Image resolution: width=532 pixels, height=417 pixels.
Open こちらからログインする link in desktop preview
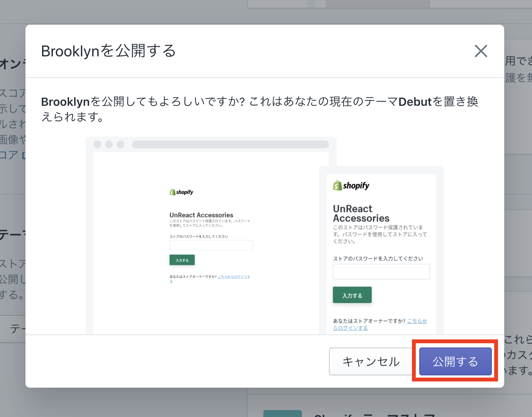[x=234, y=277]
